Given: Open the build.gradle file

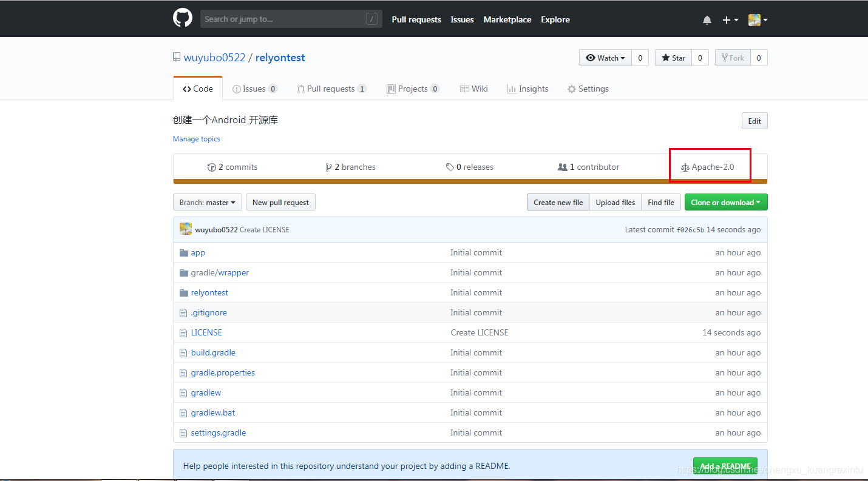Looking at the screenshot, I should click(213, 352).
